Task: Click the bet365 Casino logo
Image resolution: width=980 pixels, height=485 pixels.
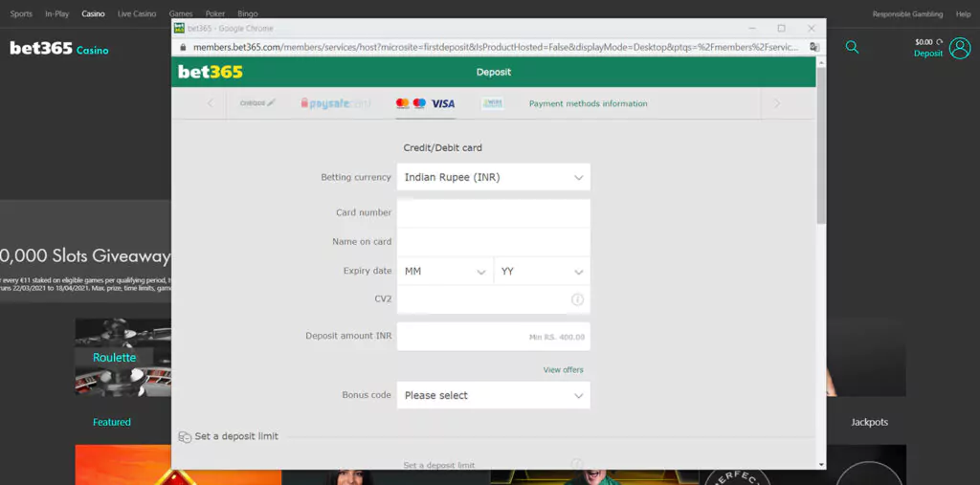Action: point(59,49)
